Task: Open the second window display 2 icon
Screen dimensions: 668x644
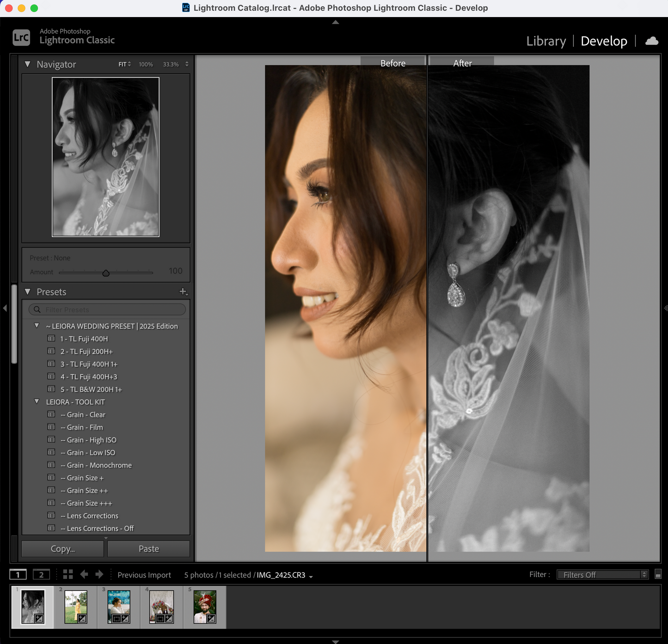Action: coord(41,574)
